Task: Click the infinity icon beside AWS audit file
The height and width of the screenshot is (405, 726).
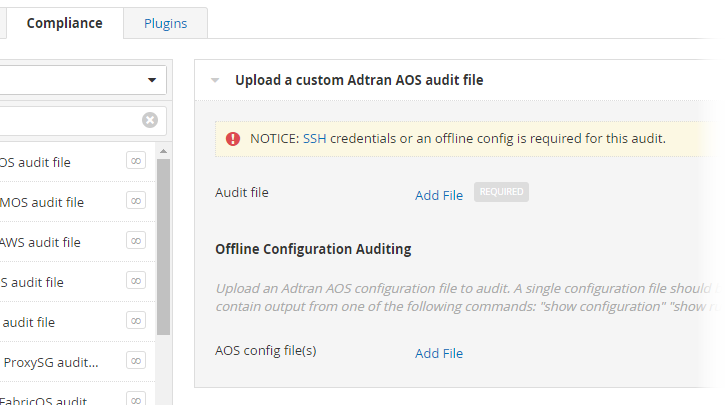Action: point(136,241)
